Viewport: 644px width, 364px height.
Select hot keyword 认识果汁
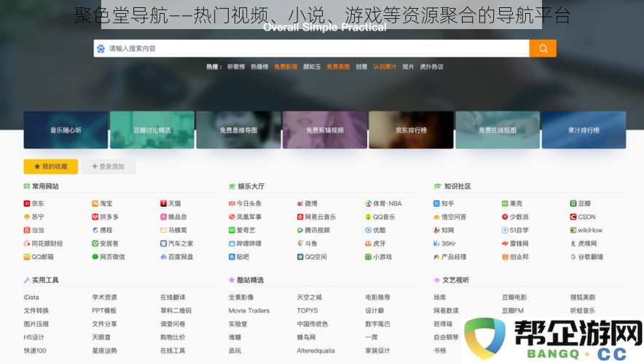coord(385,67)
